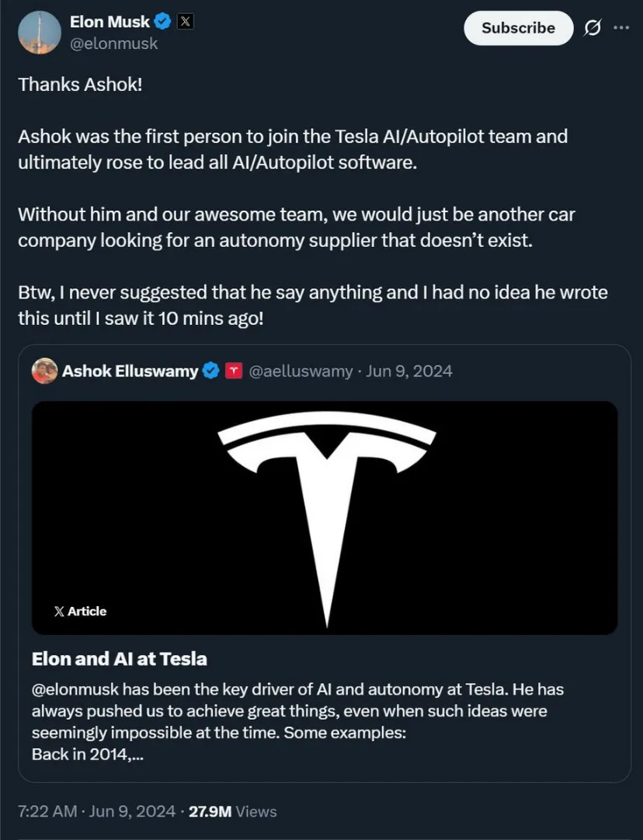
Task: Click the 27.9M Views count
Action: (233, 811)
